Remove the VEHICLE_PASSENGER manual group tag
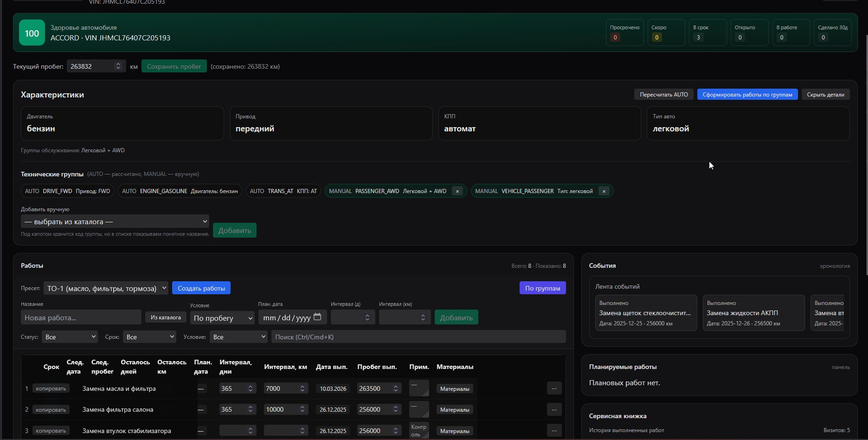This screenshot has width=868, height=440. coord(604,191)
